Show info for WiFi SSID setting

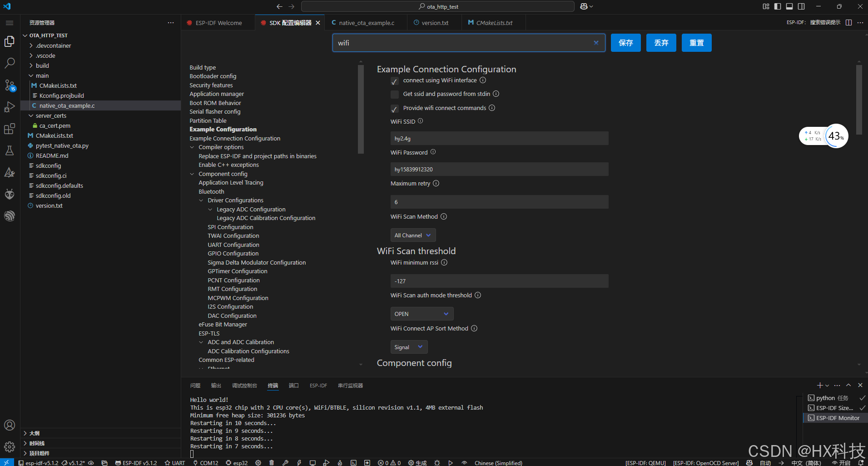420,121
